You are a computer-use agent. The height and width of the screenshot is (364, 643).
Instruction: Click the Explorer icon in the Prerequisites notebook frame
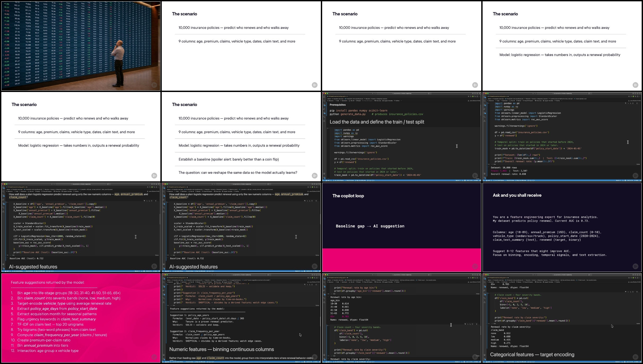tap(324, 97)
